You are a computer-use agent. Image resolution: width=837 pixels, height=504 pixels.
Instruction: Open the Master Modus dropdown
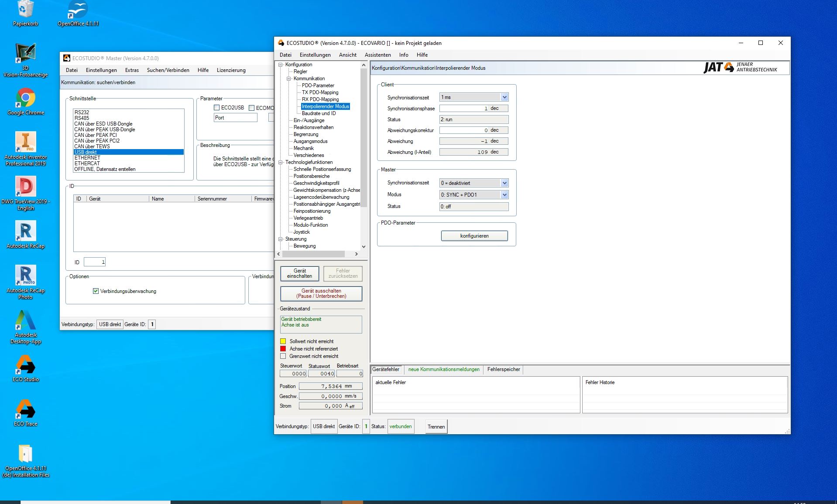point(504,195)
